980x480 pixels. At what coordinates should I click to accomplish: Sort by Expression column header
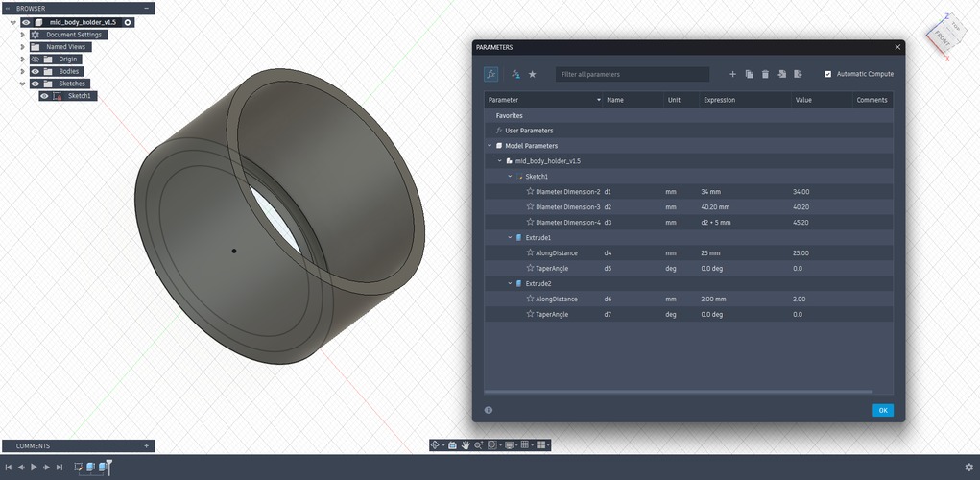pyautogui.click(x=746, y=100)
